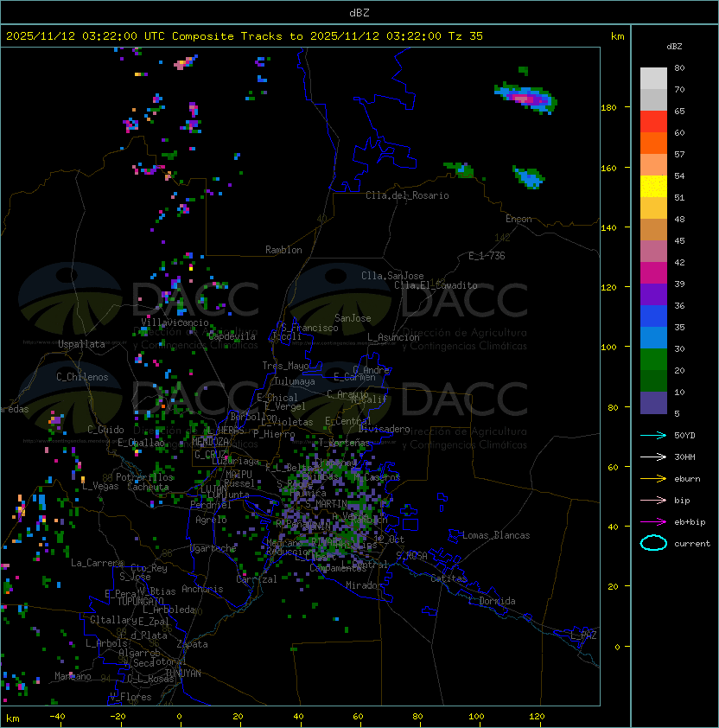Click the Potrerillos map label
719x728 pixels.
[144, 477]
